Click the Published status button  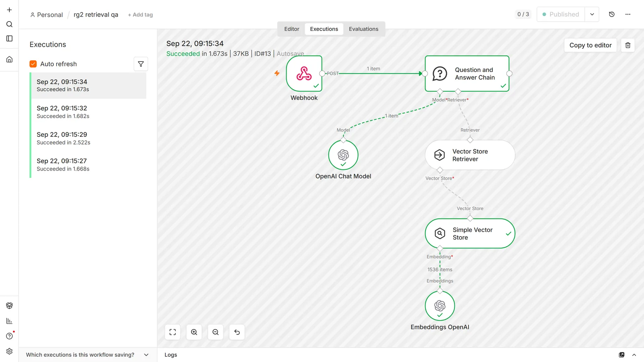pos(561,14)
